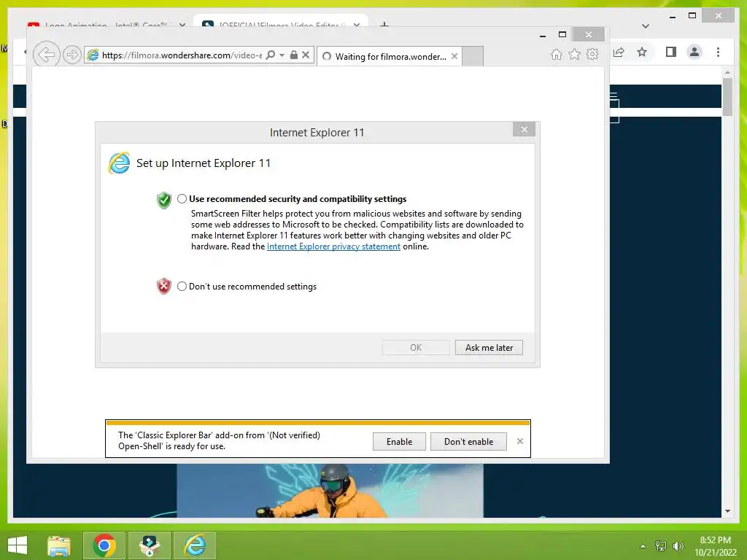747x560 pixels.
Task: Close the Internet Explorer 11 setup dialog
Action: pos(524,129)
